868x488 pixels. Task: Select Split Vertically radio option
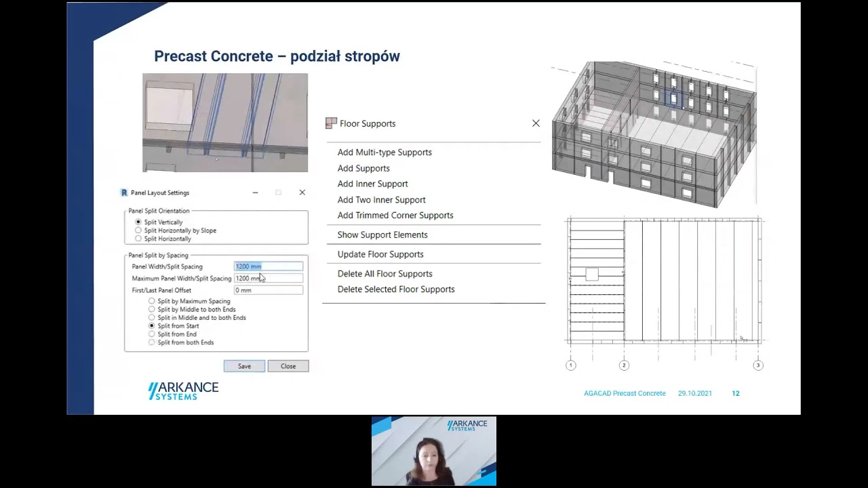[138, 222]
